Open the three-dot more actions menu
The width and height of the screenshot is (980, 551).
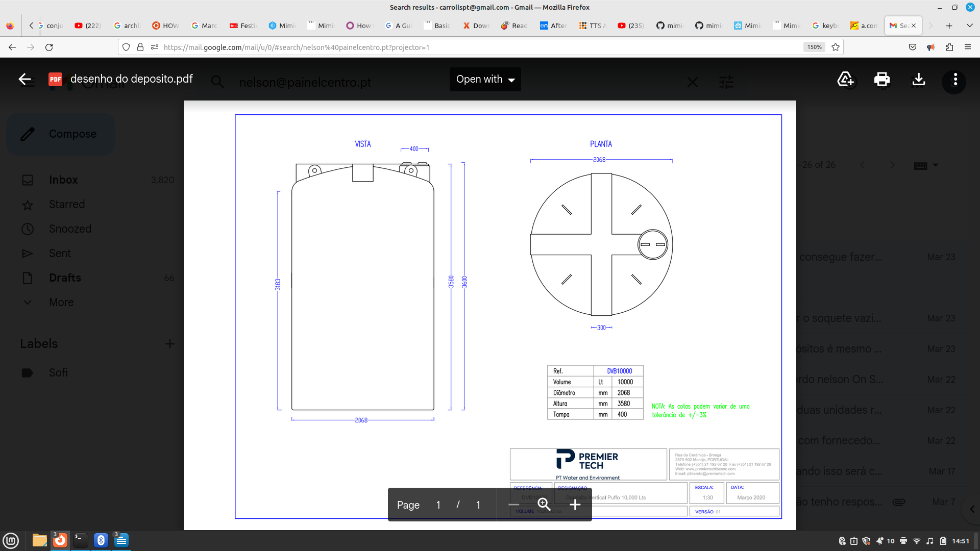coord(955,80)
